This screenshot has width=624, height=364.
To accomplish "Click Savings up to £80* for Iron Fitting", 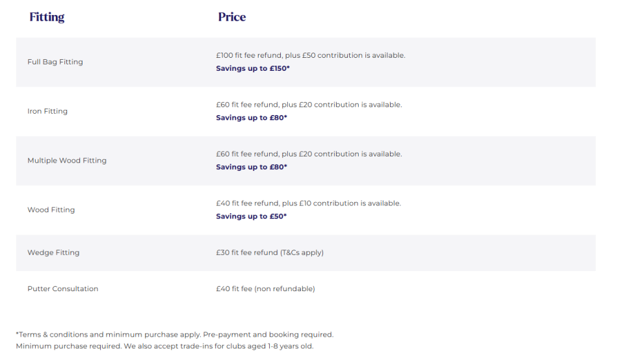I will click(252, 118).
